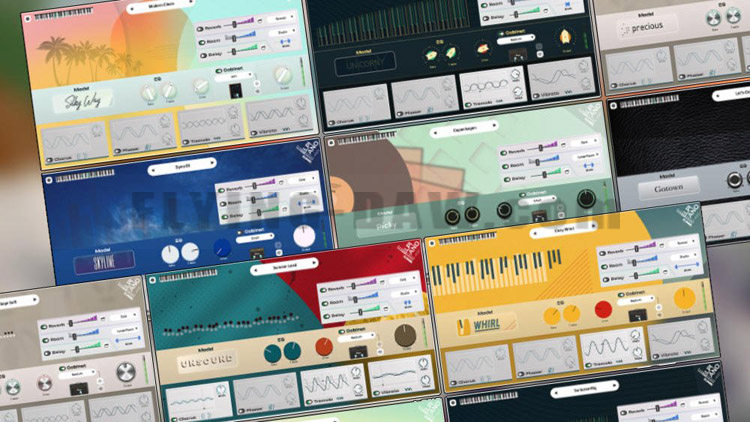Click cabinet amp image in Unsound panel
Screen dimensions: 750x422
358,353
